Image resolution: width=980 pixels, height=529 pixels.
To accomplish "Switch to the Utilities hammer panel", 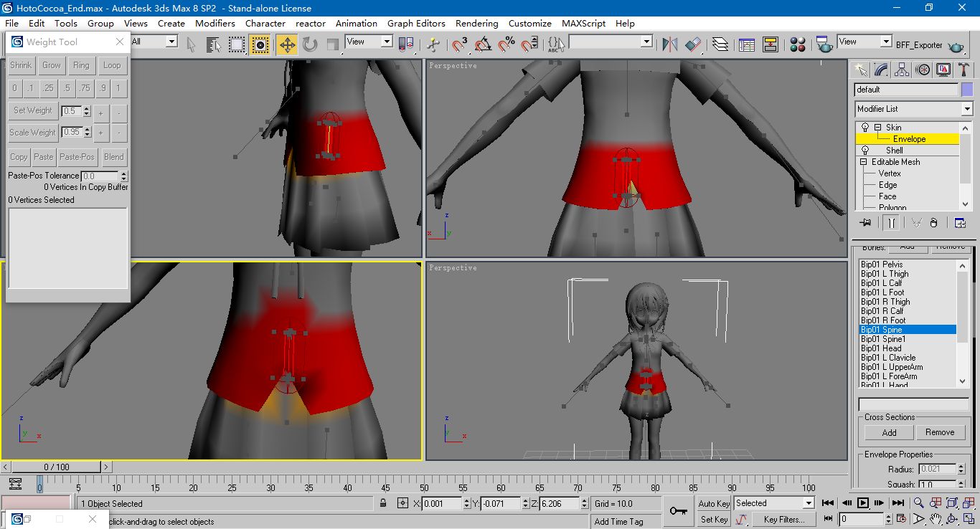I will (x=964, y=70).
